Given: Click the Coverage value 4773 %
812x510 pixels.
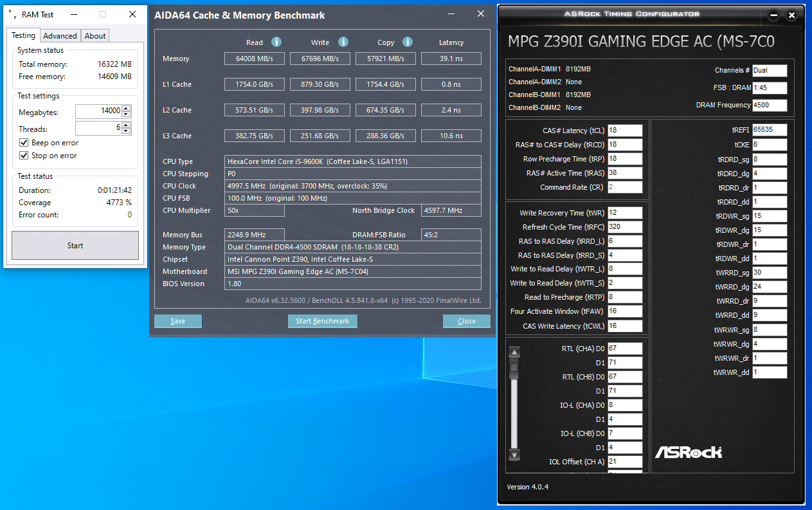Looking at the screenshot, I should point(118,203).
